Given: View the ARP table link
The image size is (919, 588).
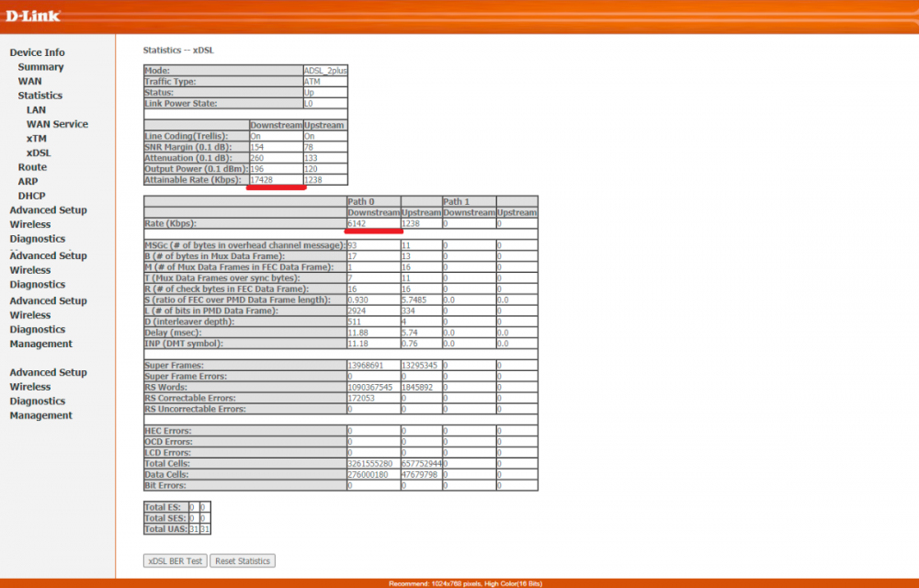Looking at the screenshot, I should pos(28,182).
